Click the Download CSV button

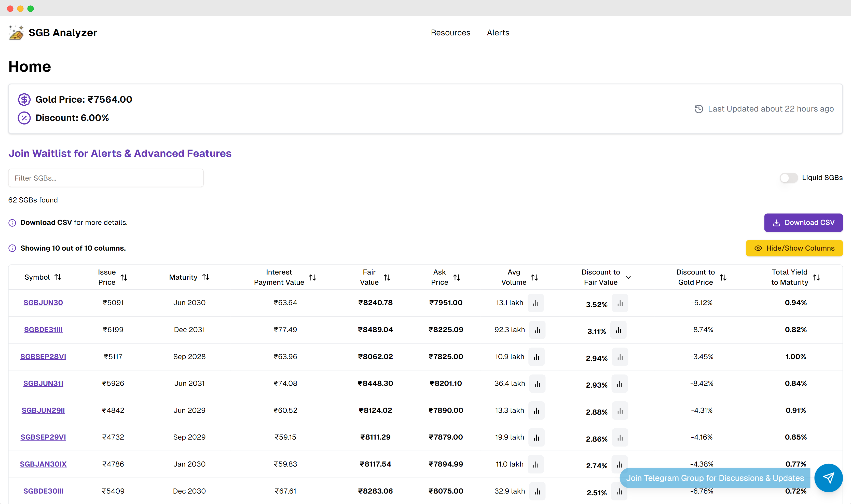(803, 222)
